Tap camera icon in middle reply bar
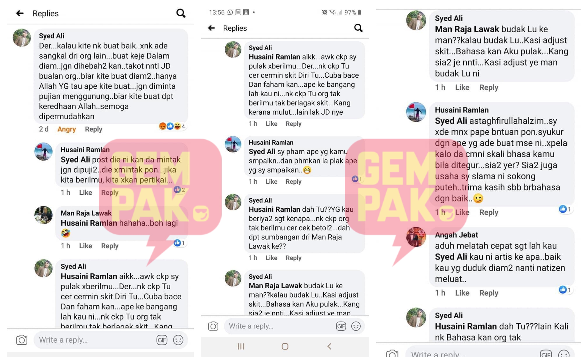 (213, 326)
